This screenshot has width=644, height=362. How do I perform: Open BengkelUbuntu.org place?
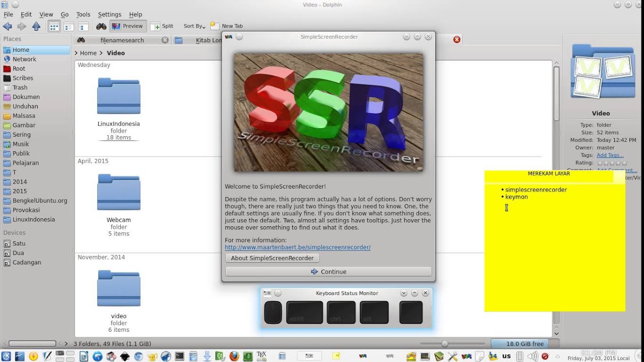click(x=36, y=201)
